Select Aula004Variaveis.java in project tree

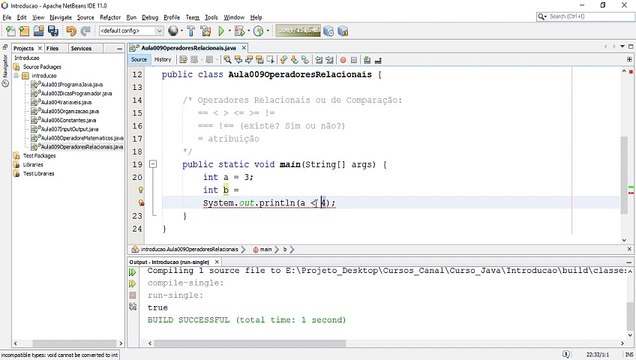[x=66, y=103]
